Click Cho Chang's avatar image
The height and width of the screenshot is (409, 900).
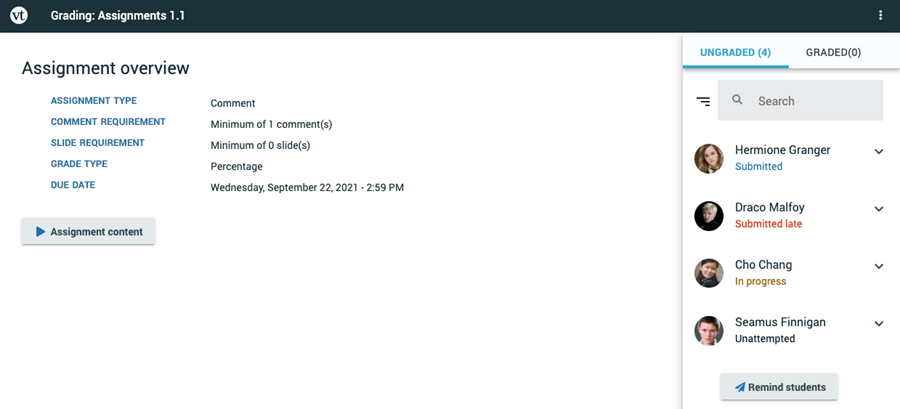(x=709, y=273)
